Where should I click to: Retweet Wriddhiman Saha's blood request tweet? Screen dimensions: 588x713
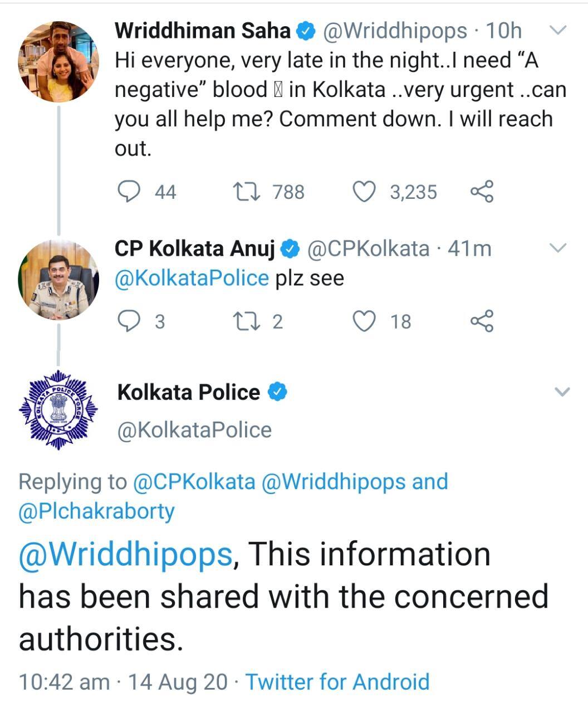point(246,192)
